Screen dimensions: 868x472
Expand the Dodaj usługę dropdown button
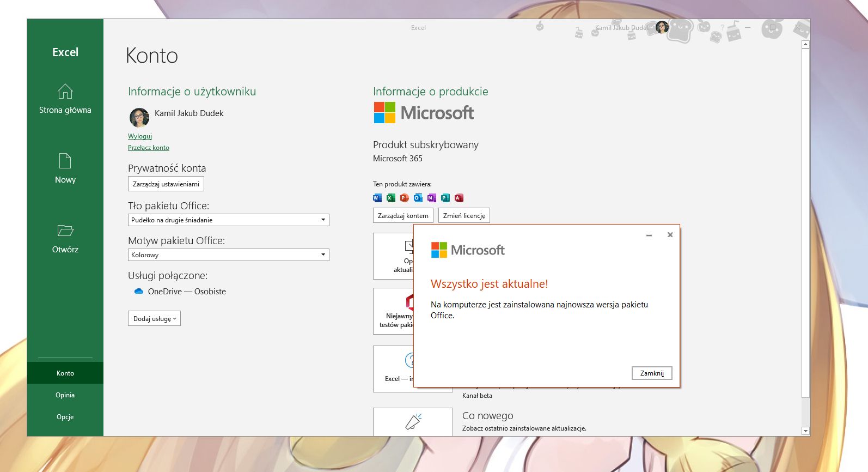[x=154, y=319]
